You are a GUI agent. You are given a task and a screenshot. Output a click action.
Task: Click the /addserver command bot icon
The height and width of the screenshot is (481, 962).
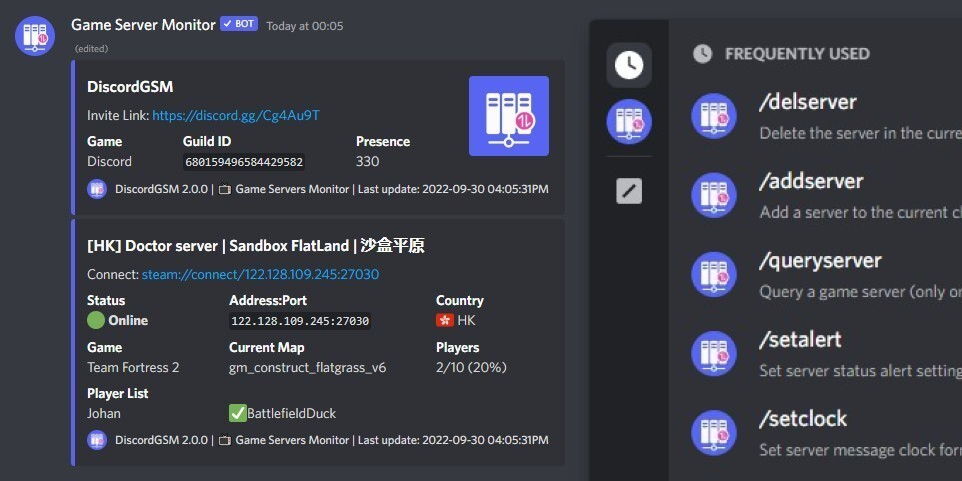tap(714, 195)
